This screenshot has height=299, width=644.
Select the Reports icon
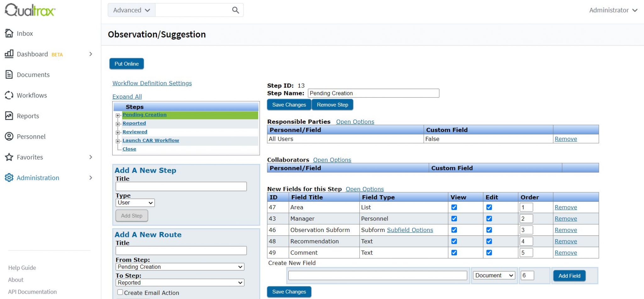pos(9,116)
